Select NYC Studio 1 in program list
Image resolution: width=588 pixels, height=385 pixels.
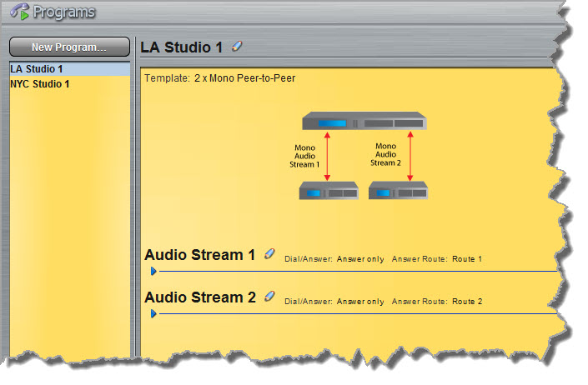tap(40, 84)
